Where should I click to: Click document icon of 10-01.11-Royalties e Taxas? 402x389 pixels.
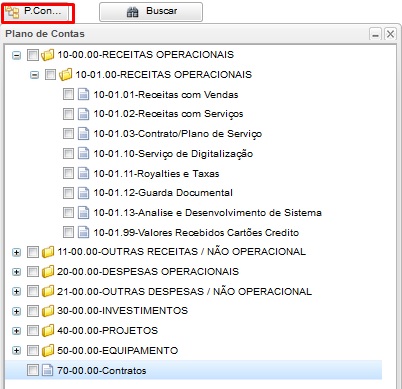click(83, 173)
